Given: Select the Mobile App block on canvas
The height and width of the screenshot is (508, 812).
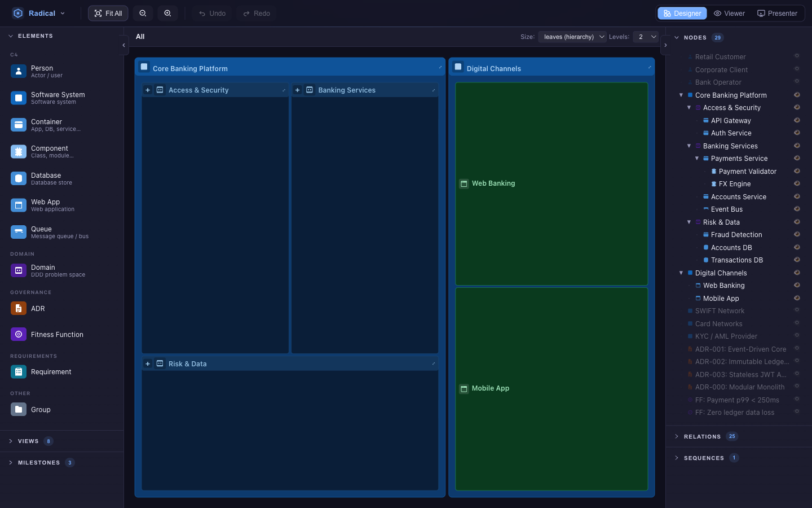Looking at the screenshot, I should [551, 389].
